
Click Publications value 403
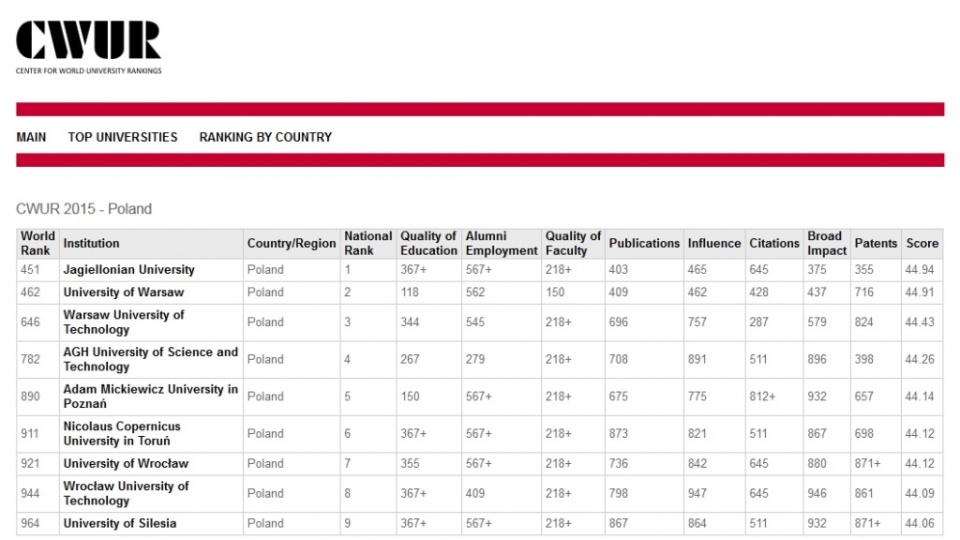pyautogui.click(x=618, y=269)
